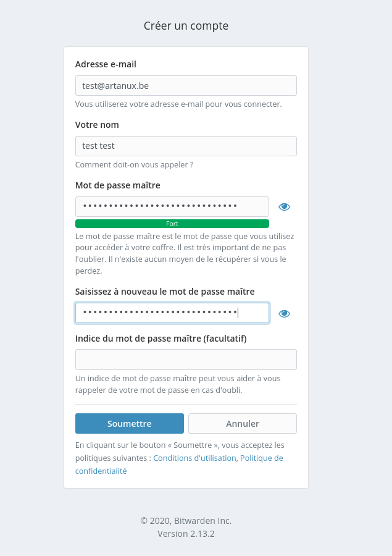Viewport: 392px width, 556px height.
Task: Open the Conditions d'utilisation link
Action: 194,458
